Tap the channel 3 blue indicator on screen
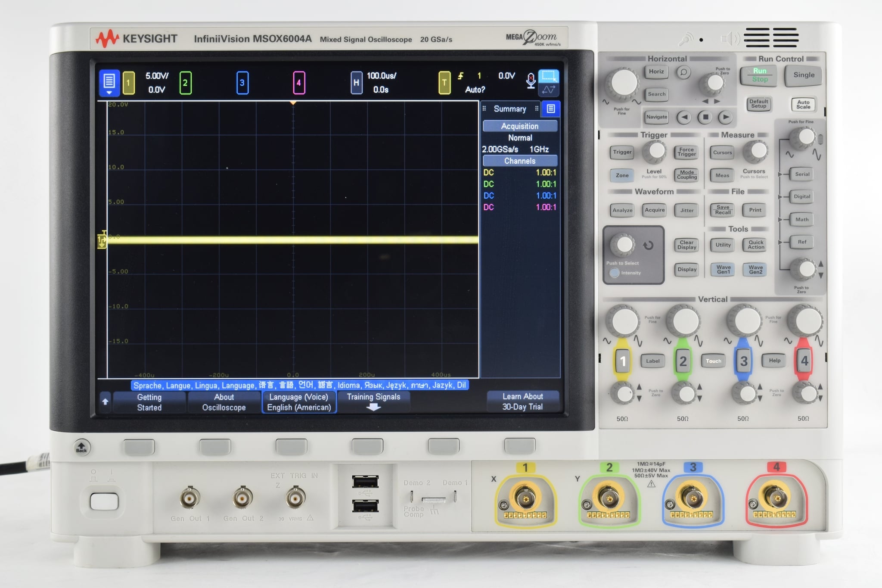This screenshot has height=588, width=882. [x=242, y=83]
